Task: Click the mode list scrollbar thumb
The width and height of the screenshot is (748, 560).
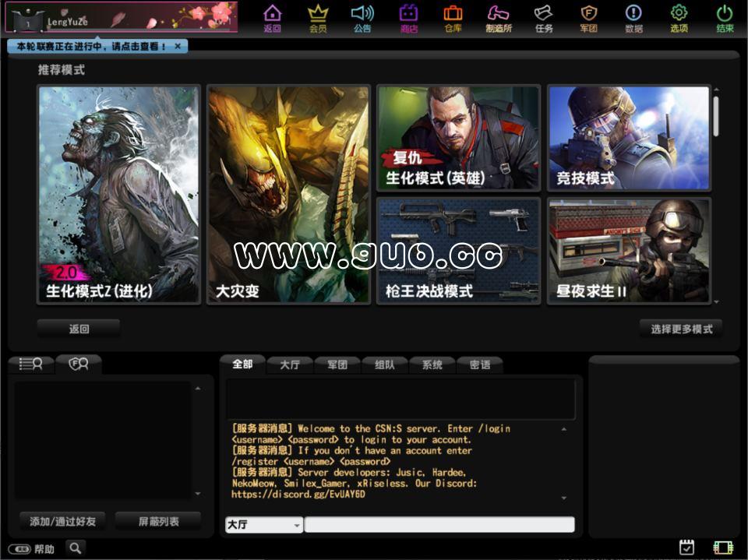Action: 716,116
